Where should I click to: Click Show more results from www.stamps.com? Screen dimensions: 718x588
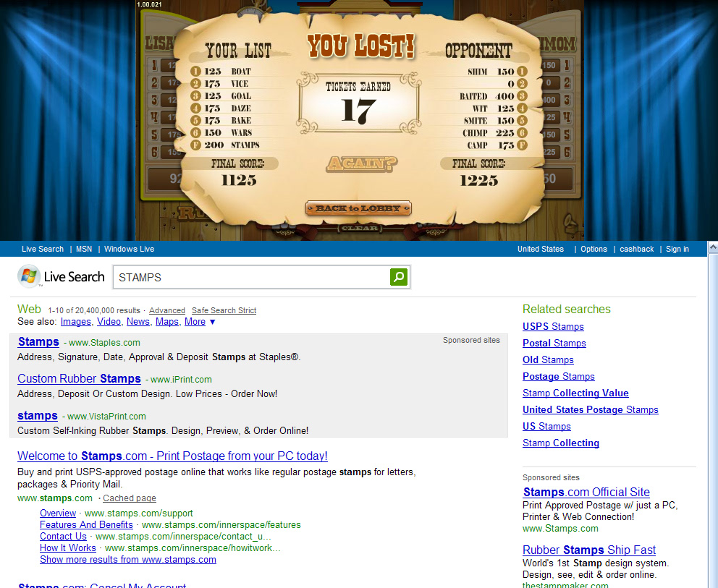(128, 559)
